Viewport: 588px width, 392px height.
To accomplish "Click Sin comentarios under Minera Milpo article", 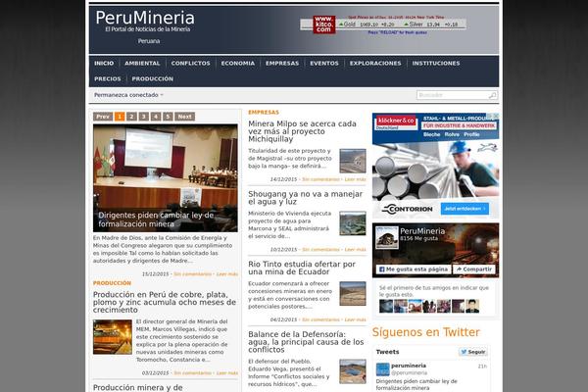I will (x=320, y=179).
